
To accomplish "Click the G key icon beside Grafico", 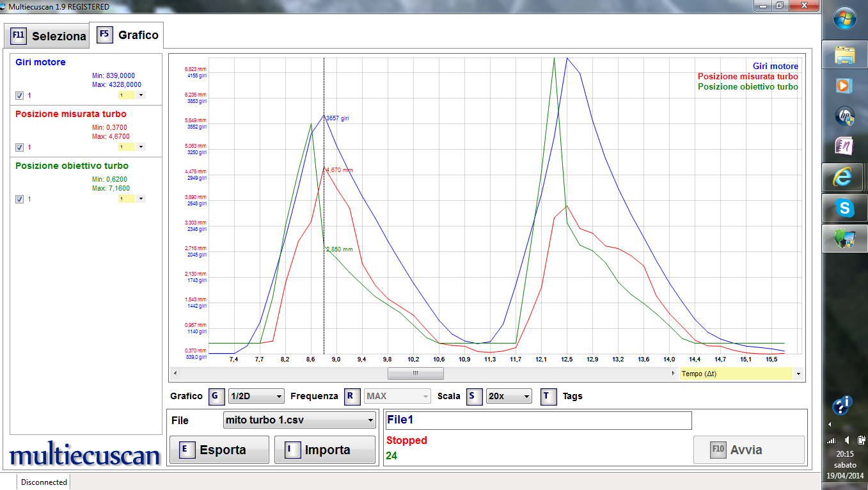I will coord(215,396).
